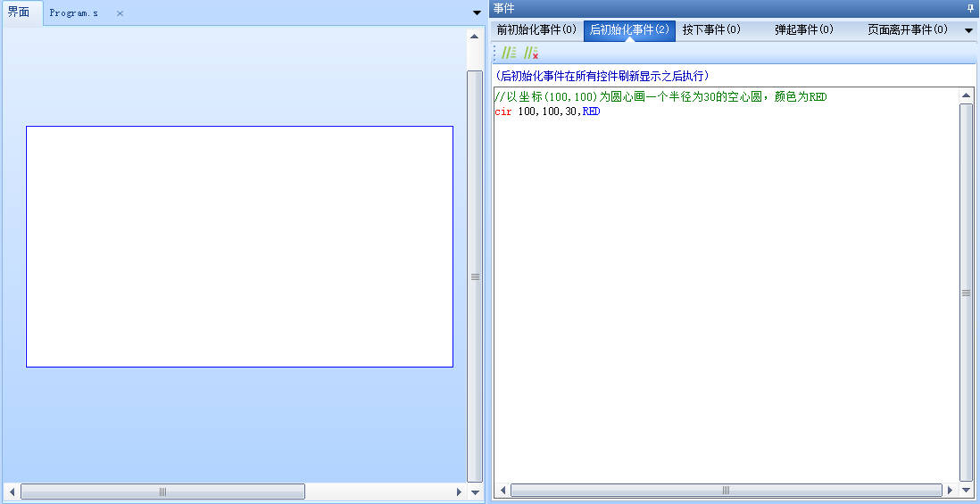Click the code editor scroll-up arrow

pyautogui.click(x=966, y=95)
